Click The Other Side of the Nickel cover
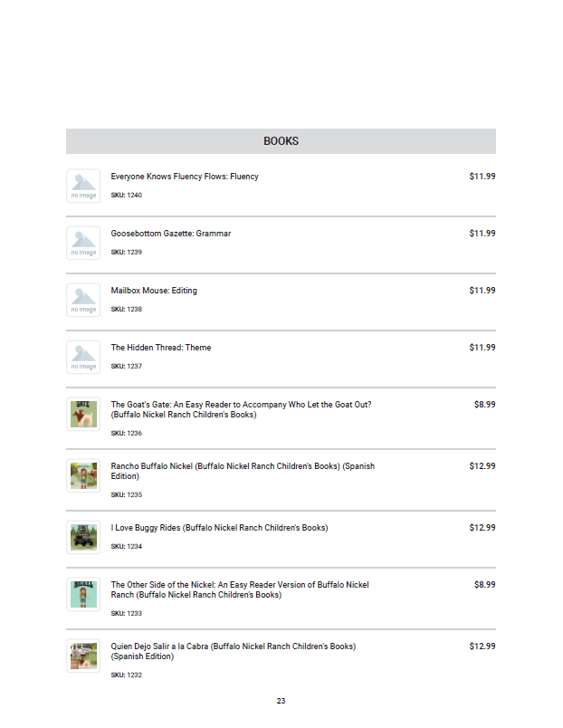563x728 pixels. click(x=83, y=594)
